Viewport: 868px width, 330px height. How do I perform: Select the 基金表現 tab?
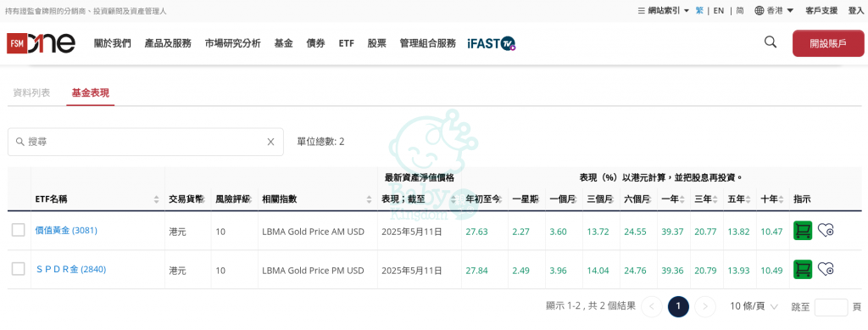[x=90, y=92]
